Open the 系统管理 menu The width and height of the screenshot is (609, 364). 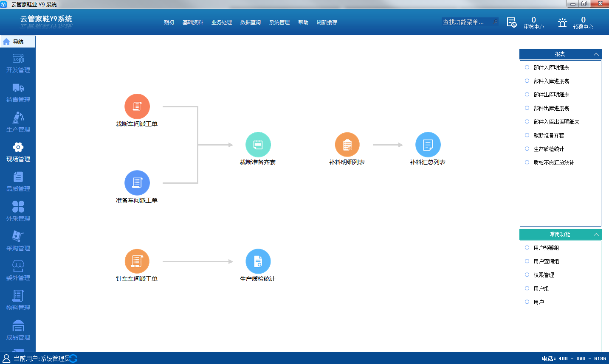(279, 22)
